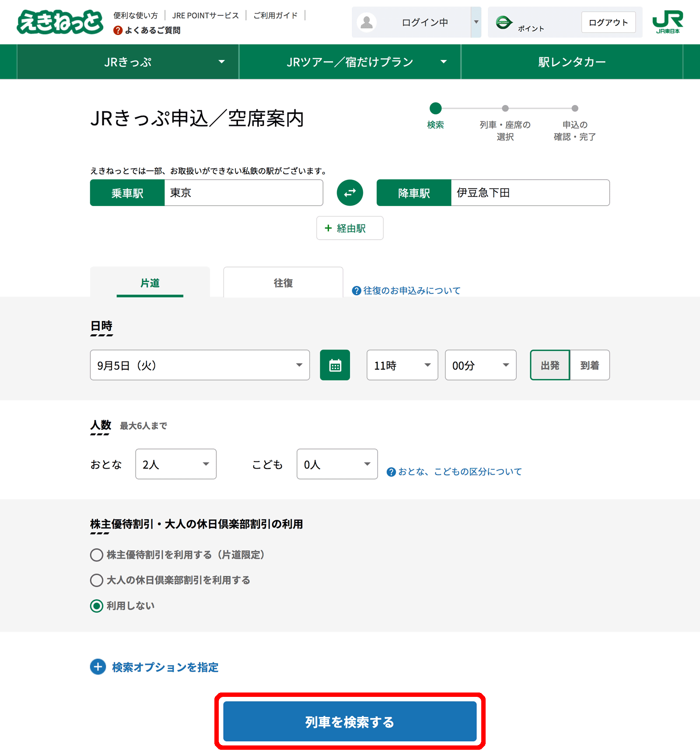Click 列車を検索する button
This screenshot has height=752, width=700.
coord(350,721)
